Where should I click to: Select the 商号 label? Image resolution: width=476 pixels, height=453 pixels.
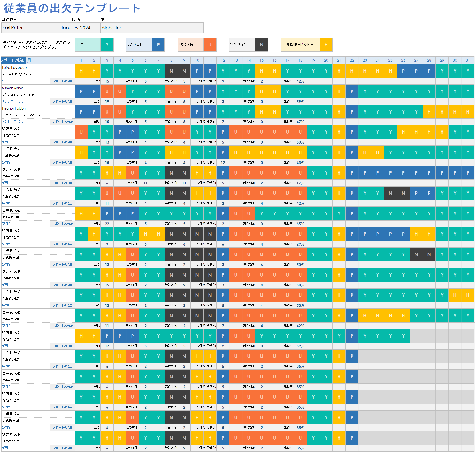[105, 19]
